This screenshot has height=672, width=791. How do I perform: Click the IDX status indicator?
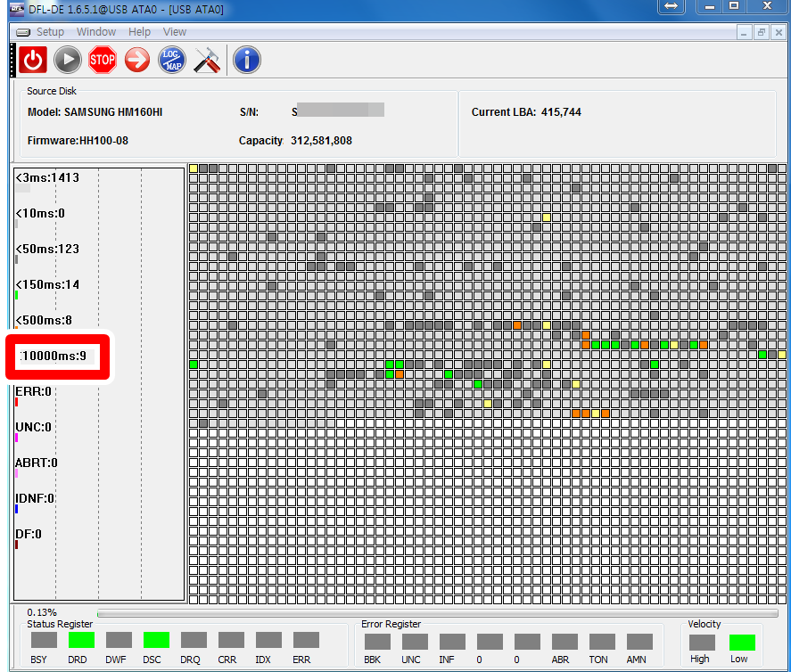pyautogui.click(x=268, y=640)
